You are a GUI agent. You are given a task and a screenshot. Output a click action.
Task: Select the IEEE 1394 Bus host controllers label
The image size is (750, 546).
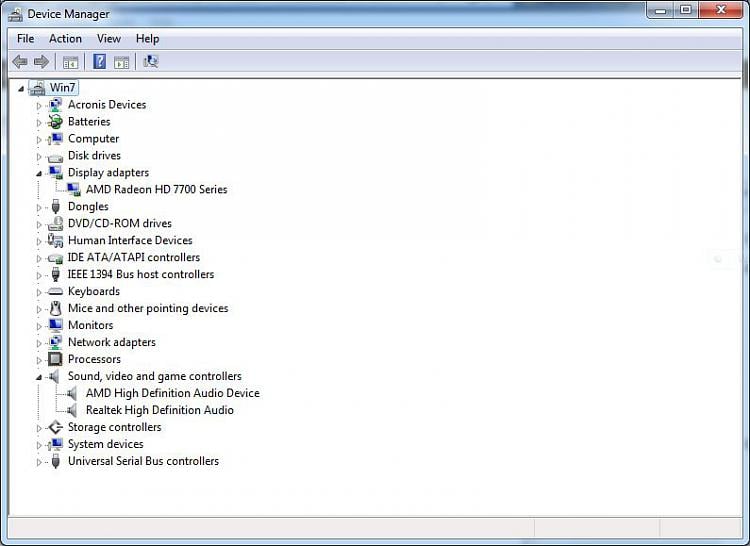tap(141, 274)
